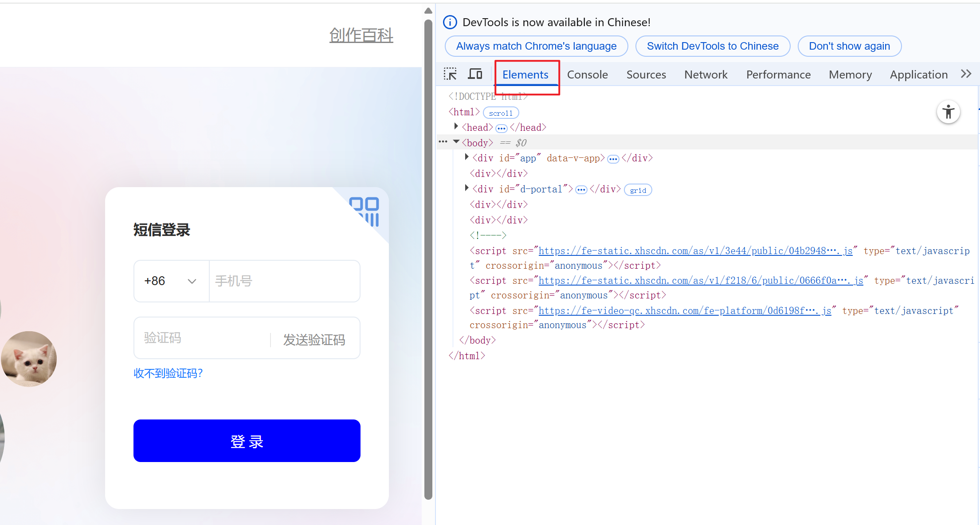Collapse the body element node
Image resolution: width=980 pixels, height=525 pixels.
pyautogui.click(x=456, y=142)
